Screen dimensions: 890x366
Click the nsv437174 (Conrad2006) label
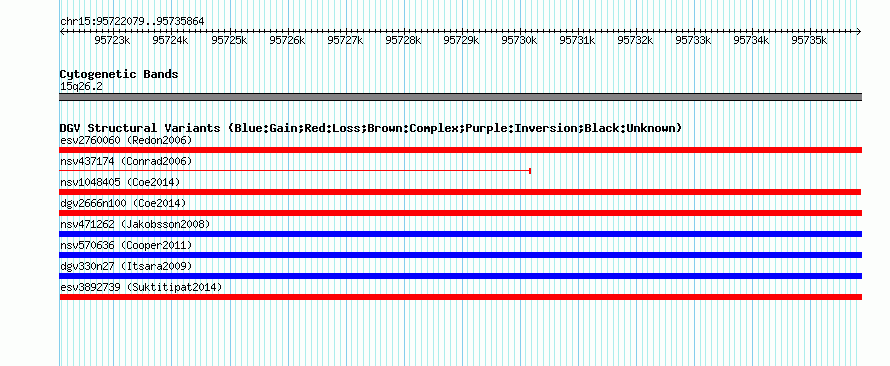point(126,161)
